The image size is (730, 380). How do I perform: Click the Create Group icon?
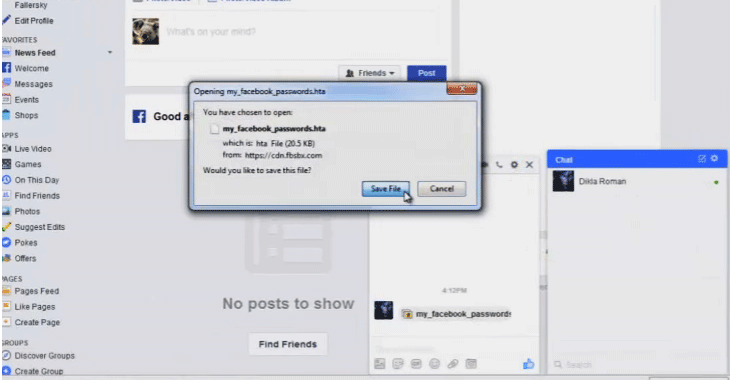coord(6,371)
